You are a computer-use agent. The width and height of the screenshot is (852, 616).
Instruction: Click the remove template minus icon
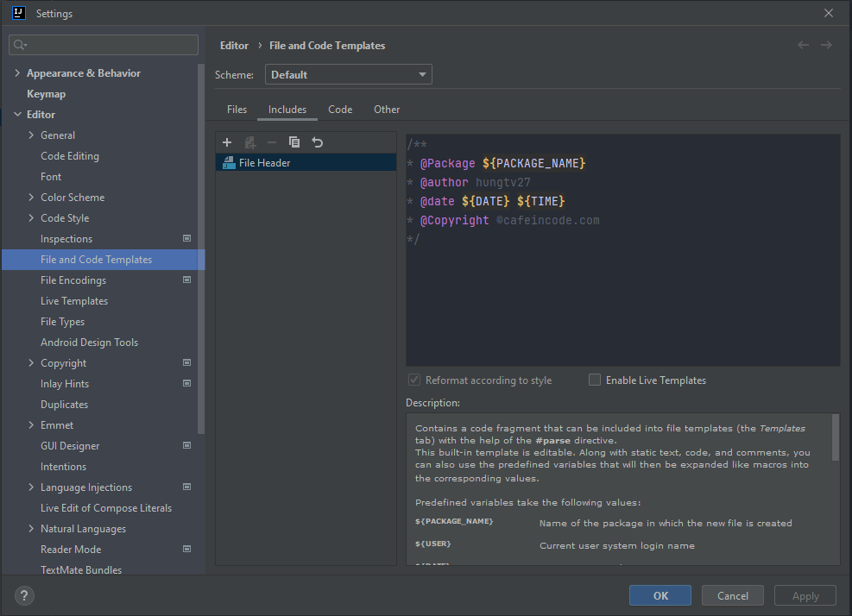point(270,142)
